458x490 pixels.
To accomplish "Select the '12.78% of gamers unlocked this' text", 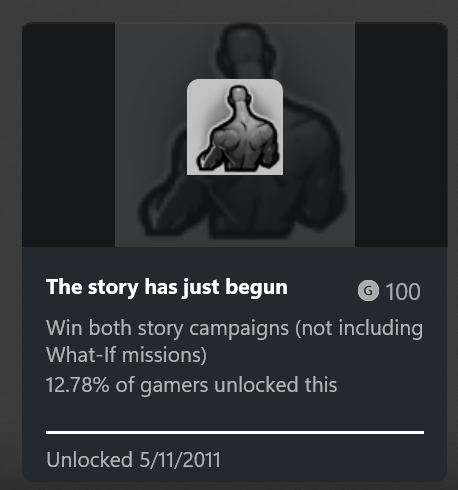I will coord(192,385).
